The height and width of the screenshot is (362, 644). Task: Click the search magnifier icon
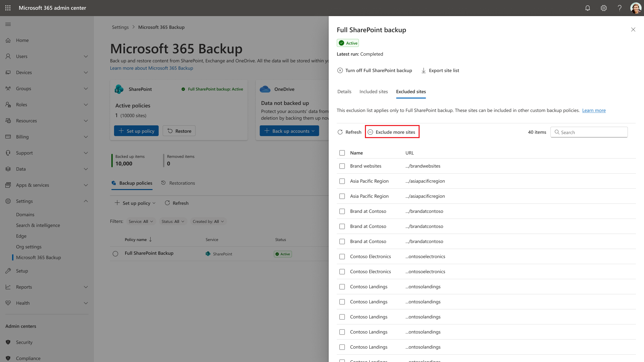[x=557, y=132]
